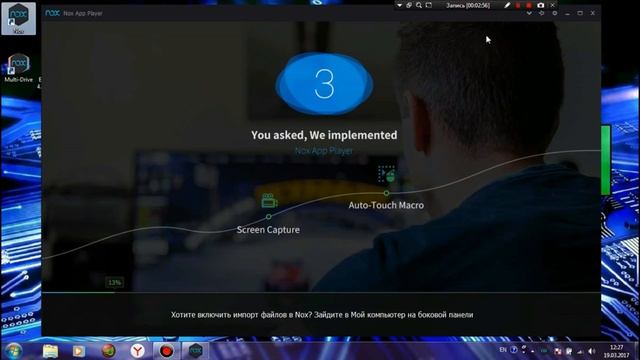Open Nox settings gear icon
The height and width of the screenshot is (360, 640).
(554, 13)
